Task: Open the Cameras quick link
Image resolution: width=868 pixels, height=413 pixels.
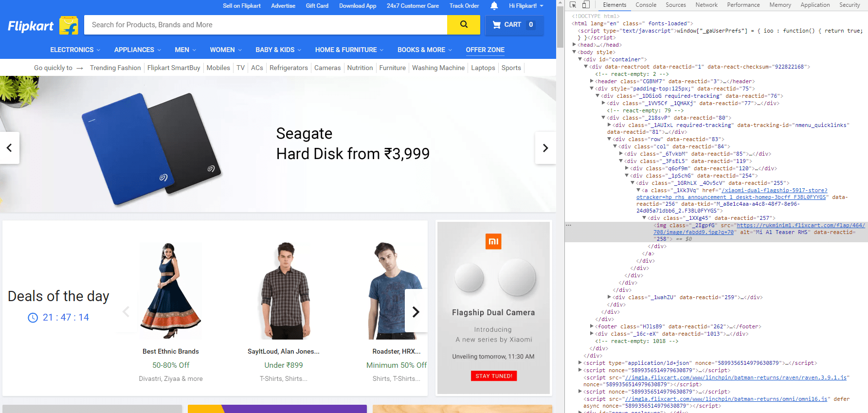Action: 327,68
